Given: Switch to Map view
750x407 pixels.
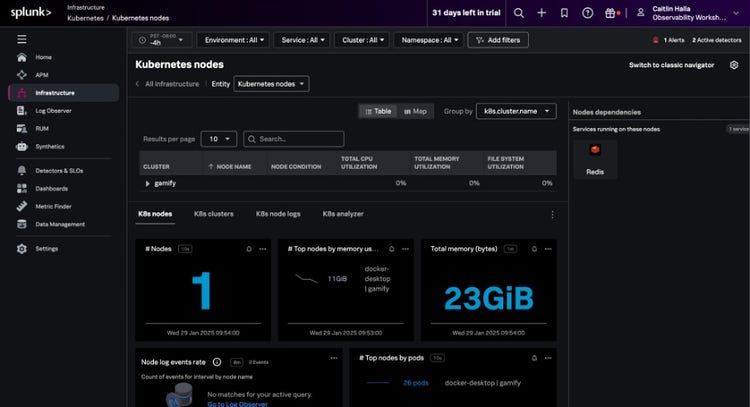Looking at the screenshot, I should (415, 112).
